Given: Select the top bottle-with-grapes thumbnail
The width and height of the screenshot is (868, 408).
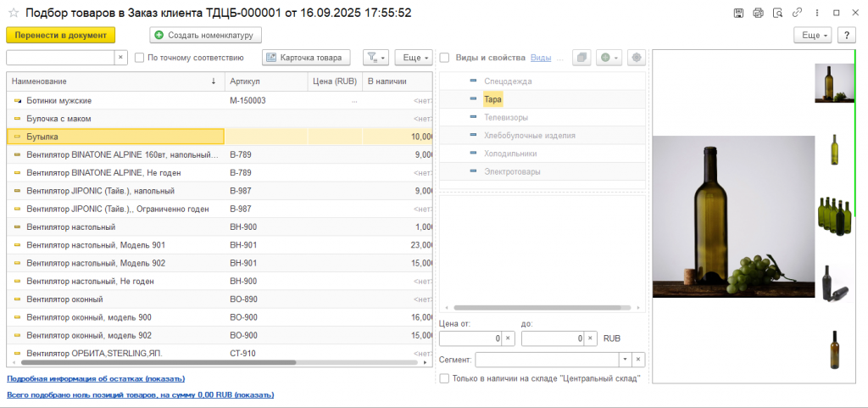Looking at the screenshot, I should [835, 83].
